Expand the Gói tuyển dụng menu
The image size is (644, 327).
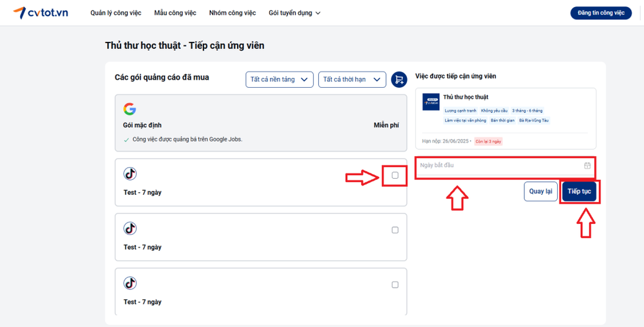[x=294, y=13]
